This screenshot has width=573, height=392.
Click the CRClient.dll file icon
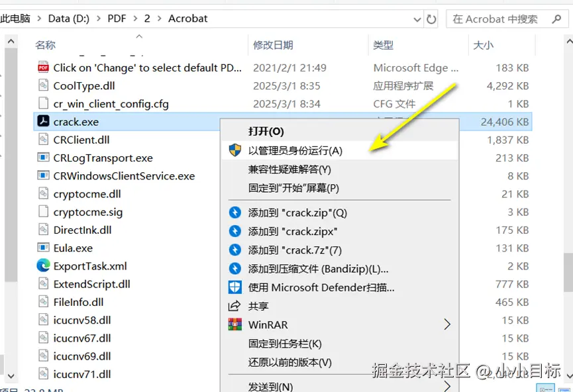(43, 140)
